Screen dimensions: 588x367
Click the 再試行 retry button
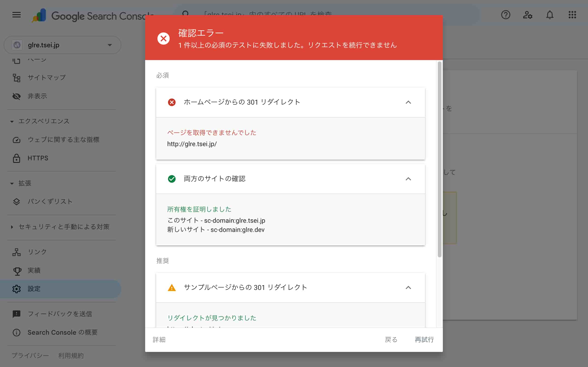tap(424, 340)
